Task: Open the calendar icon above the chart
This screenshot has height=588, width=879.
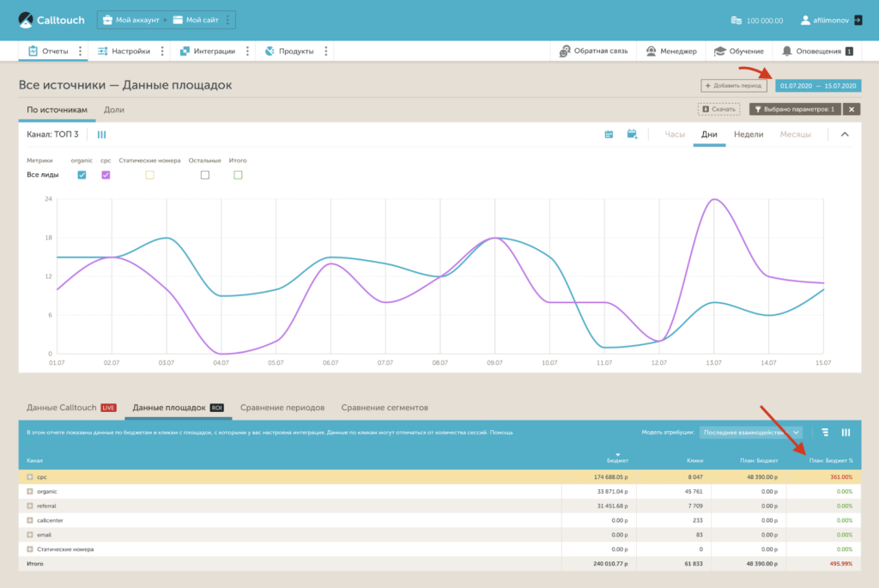Action: 609,135
